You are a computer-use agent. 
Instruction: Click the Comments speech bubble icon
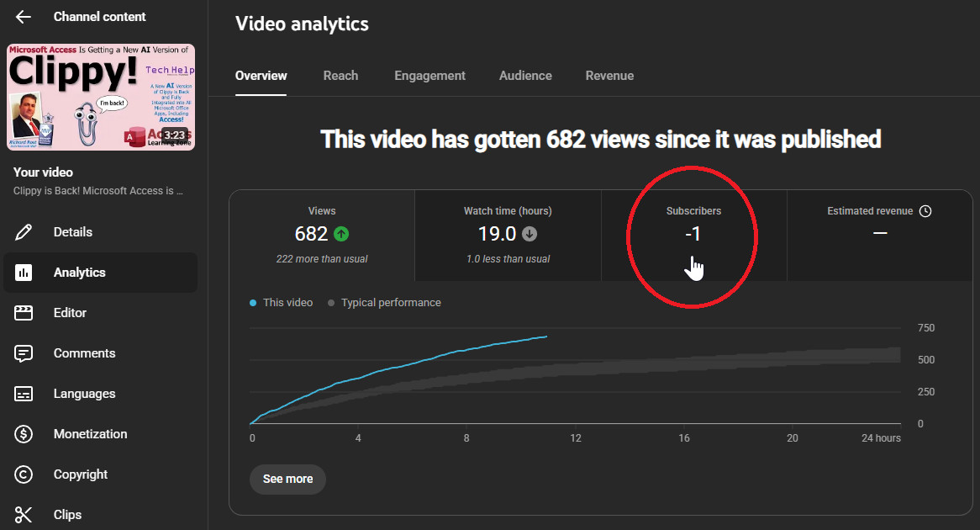pyautogui.click(x=24, y=353)
